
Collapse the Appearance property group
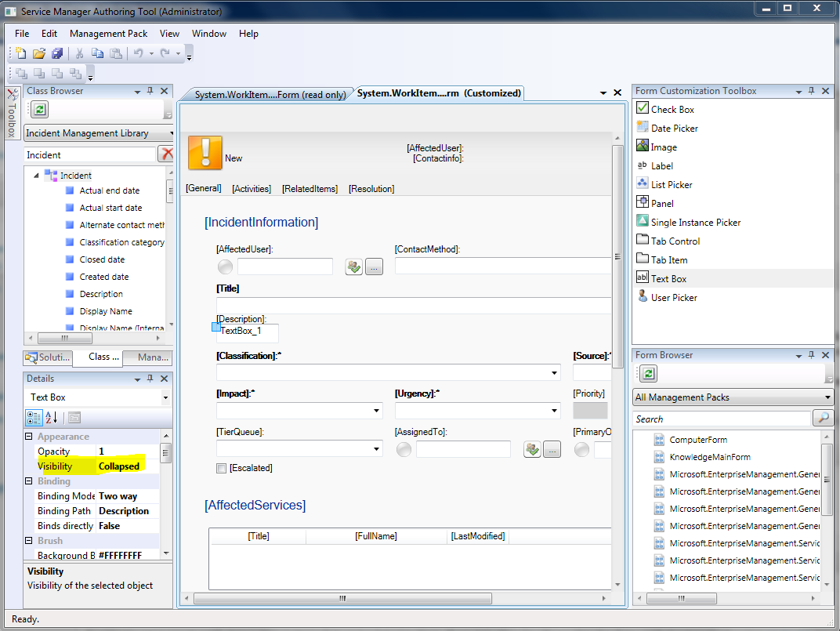(x=29, y=436)
